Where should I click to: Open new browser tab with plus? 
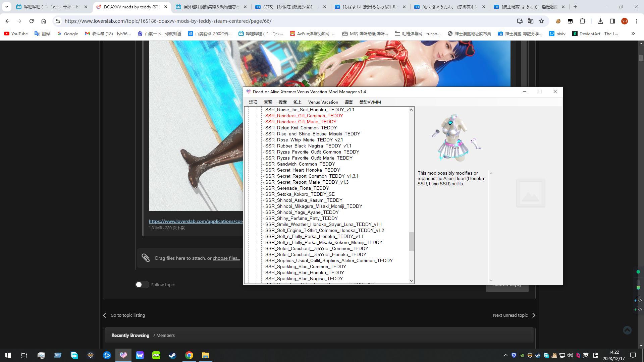[x=575, y=7]
